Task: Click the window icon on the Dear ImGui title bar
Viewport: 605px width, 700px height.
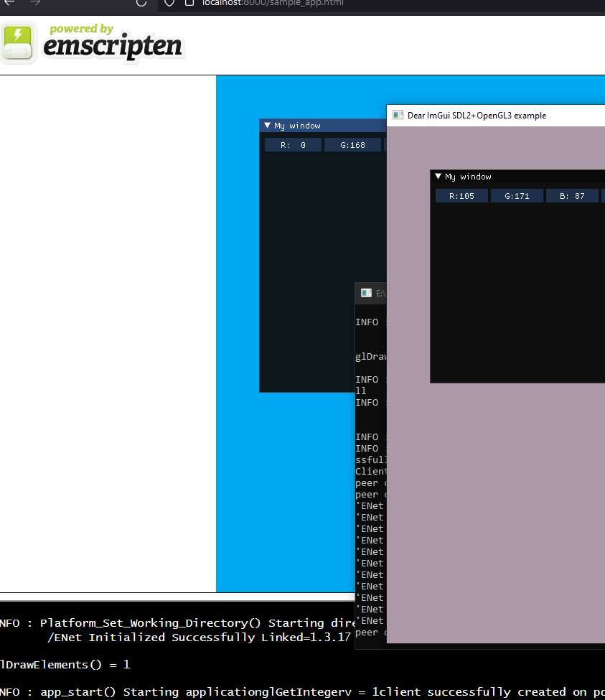Action: pyautogui.click(x=398, y=115)
